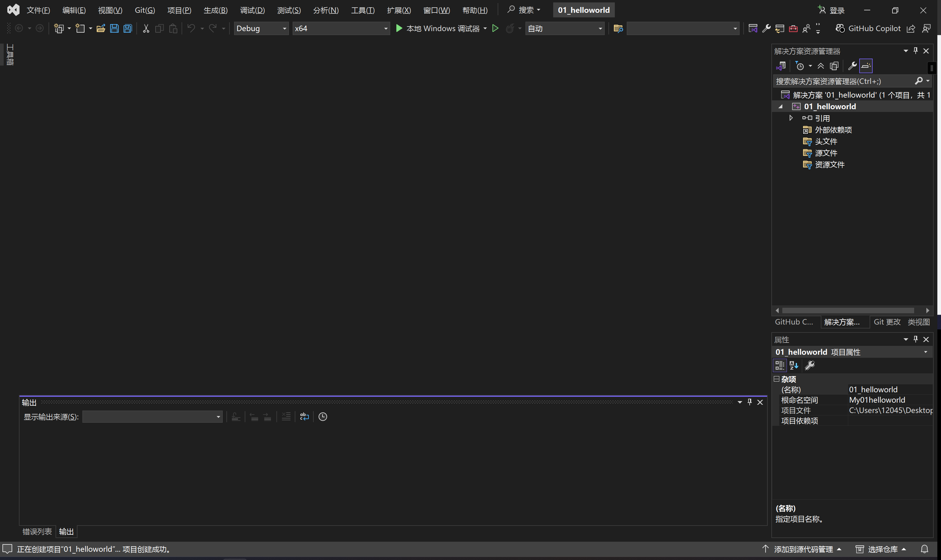This screenshot has height=560, width=941.
Task: Open the empty search combo box in toolbar
Action: pyautogui.click(x=683, y=28)
